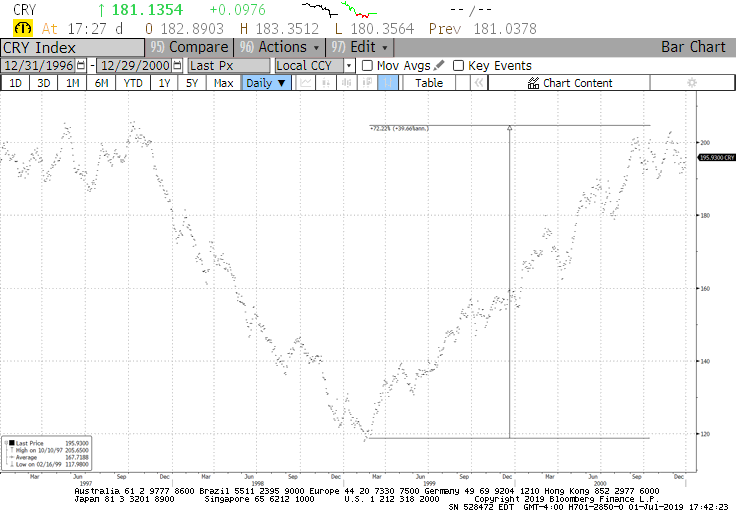Select the bar chart style icon
This screenshot has height=530, width=736.
[327, 83]
